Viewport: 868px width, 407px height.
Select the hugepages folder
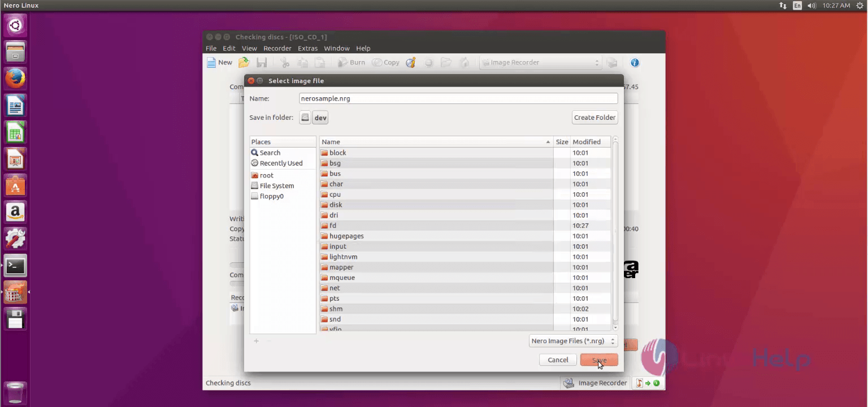tap(465, 236)
